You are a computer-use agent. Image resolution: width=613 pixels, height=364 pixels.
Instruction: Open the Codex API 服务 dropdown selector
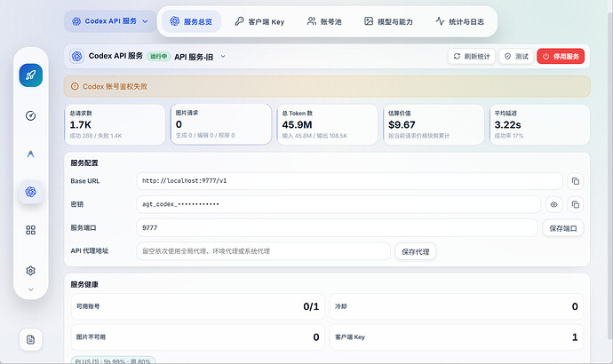click(110, 21)
